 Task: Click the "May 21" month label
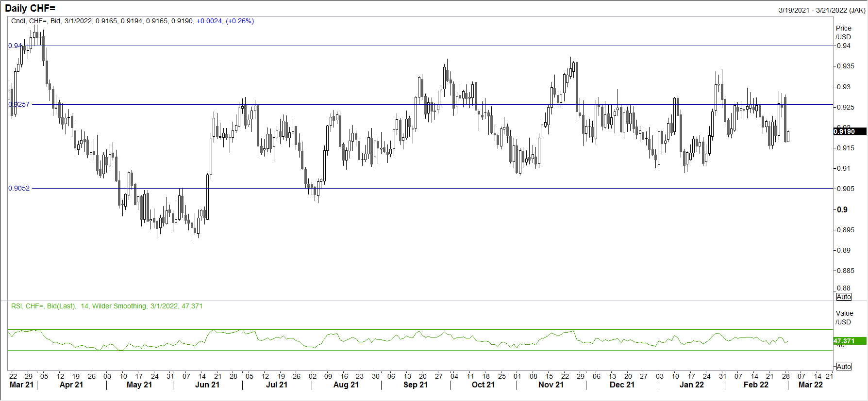click(139, 385)
